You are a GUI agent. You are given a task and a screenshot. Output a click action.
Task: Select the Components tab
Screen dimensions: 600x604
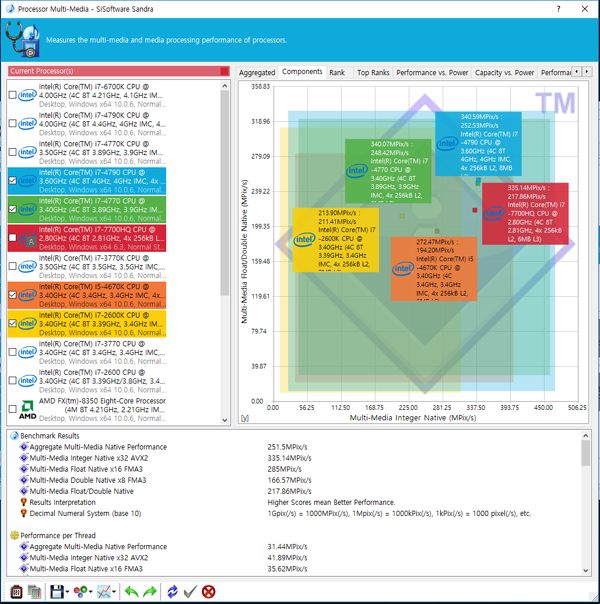point(302,72)
